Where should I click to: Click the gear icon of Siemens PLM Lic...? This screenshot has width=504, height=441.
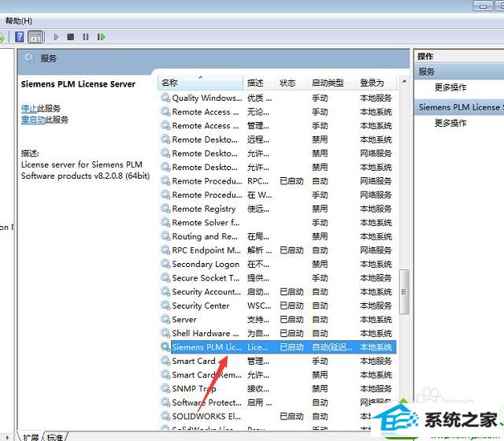165,346
